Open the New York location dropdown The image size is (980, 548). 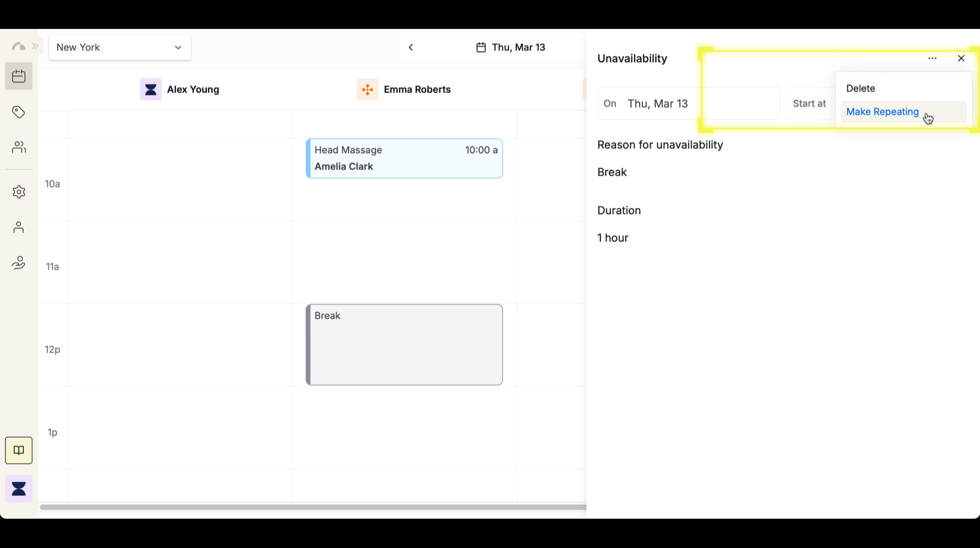(119, 48)
